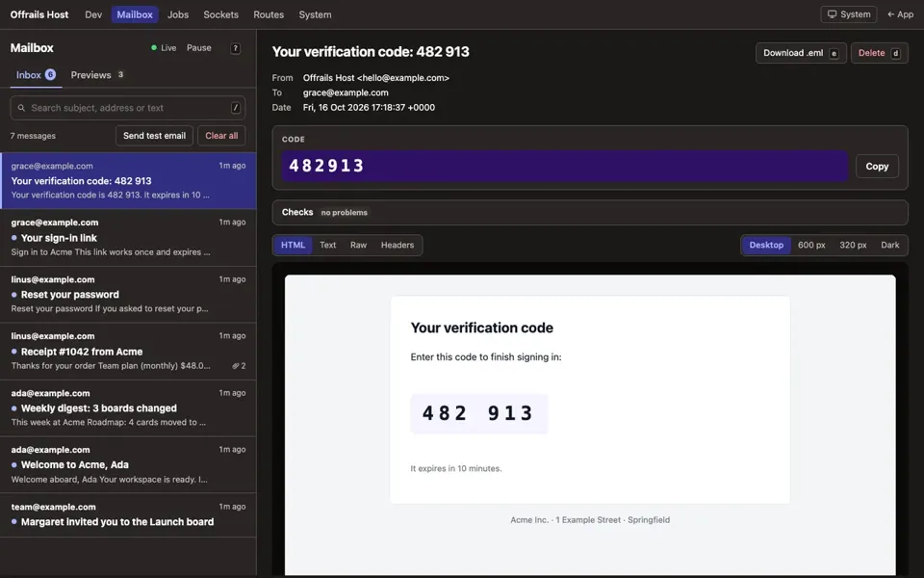The height and width of the screenshot is (578, 924).
Task: Click the Inbox unread count badge
Action: tap(51, 74)
